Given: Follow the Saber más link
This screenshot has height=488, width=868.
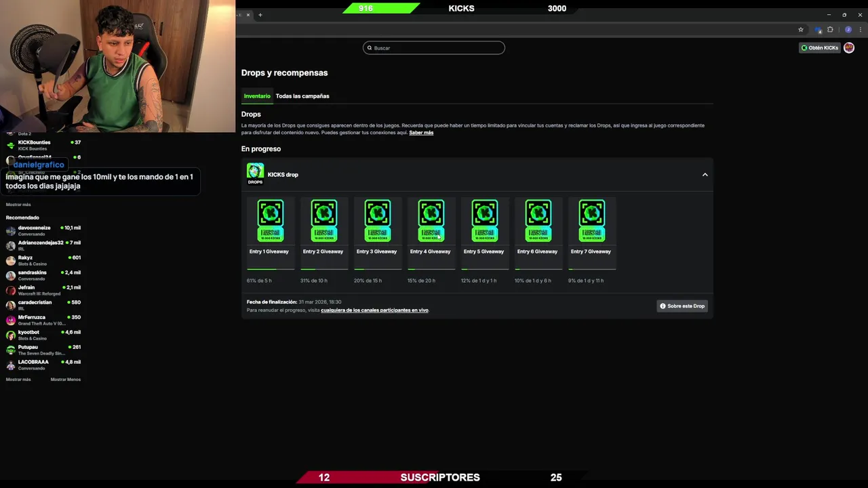Looking at the screenshot, I should click(421, 133).
